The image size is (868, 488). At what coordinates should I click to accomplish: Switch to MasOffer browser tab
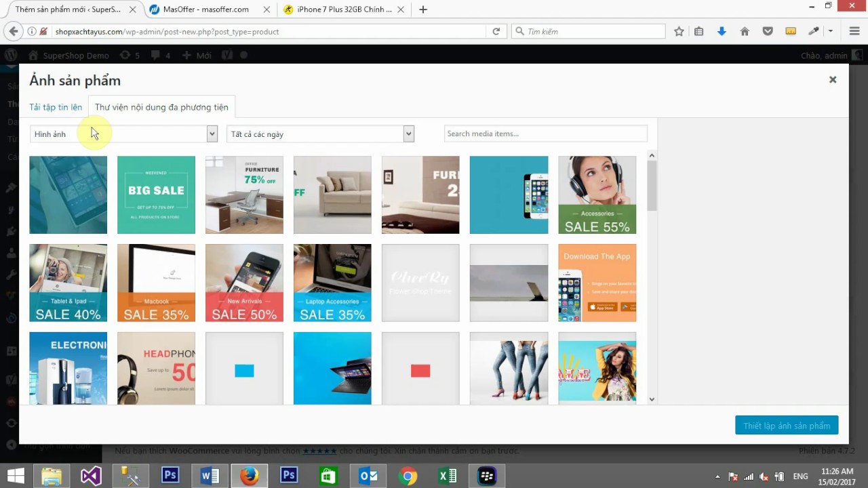(208, 9)
